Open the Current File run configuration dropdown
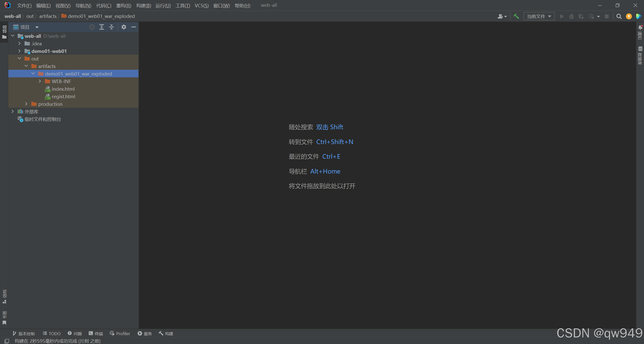The height and width of the screenshot is (344, 644). [539, 16]
